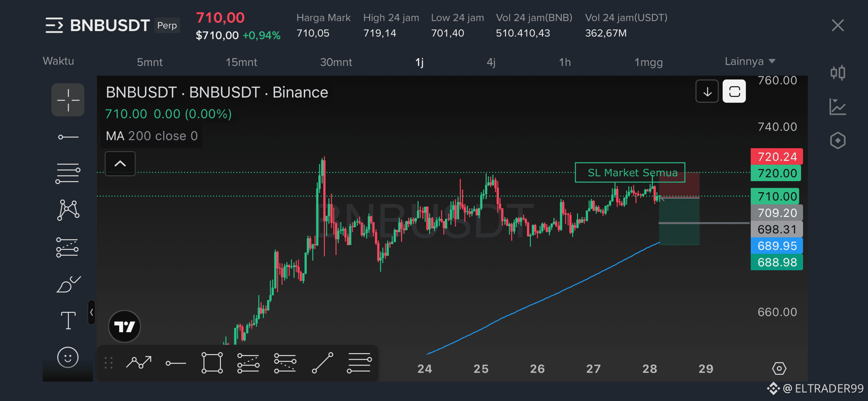
Task: Click the Vol 24 jam(USDT) value 362,67M
Action: [606, 33]
